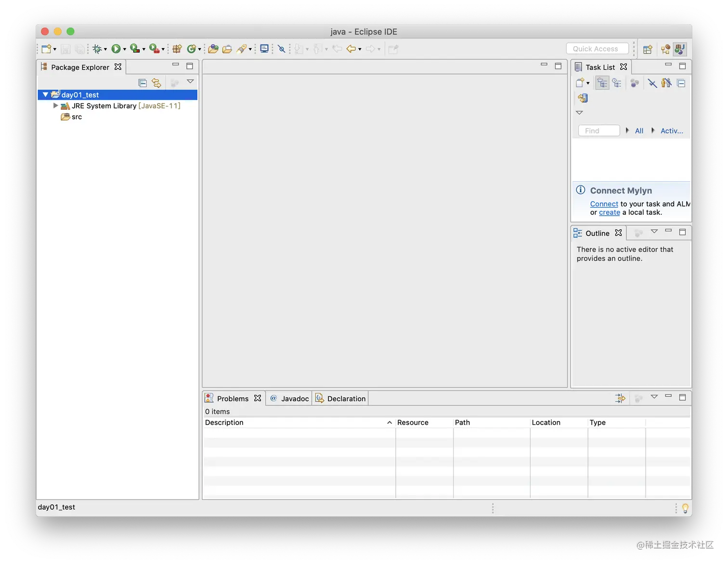
Task: Select the Task List tab
Action: 600,67
